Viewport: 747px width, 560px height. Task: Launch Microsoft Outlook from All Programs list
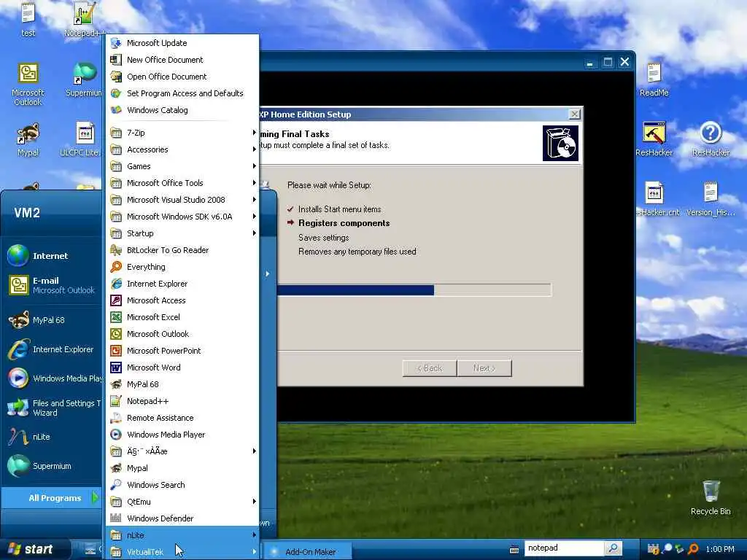tap(182, 334)
